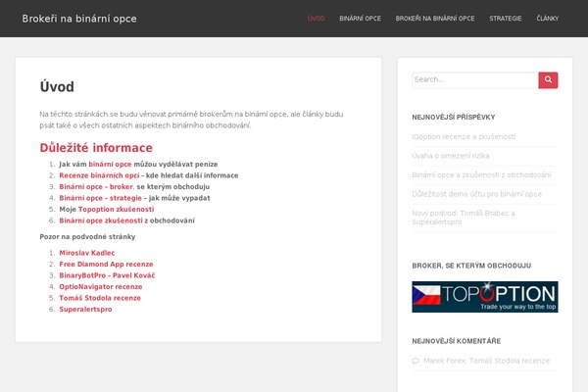
Task: Open recent post Úvaha o omezení rizika
Action: tap(451, 156)
